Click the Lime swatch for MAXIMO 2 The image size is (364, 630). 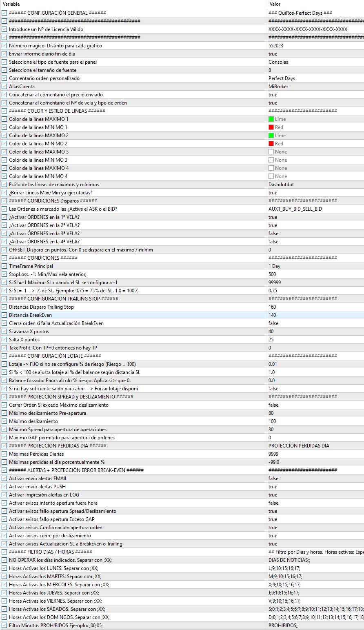[x=271, y=136]
